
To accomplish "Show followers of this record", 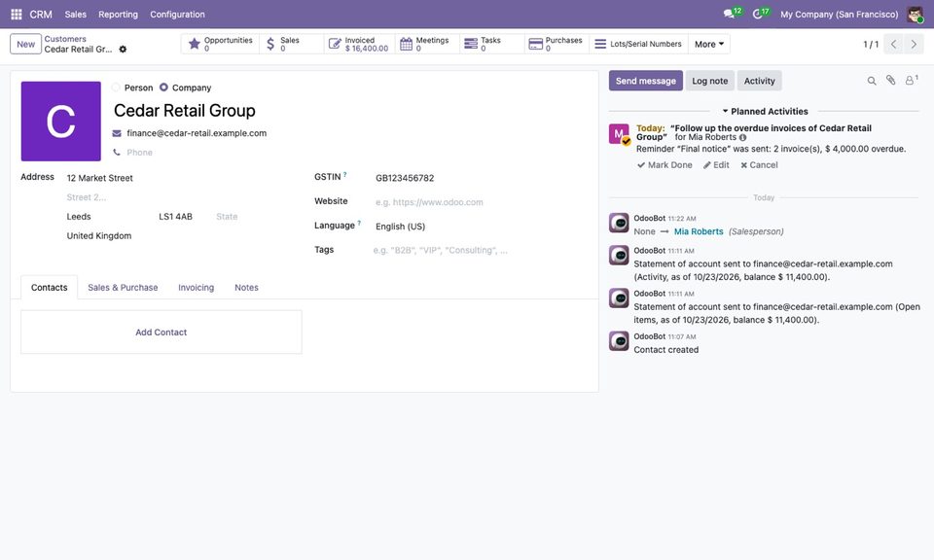I will coord(912,81).
